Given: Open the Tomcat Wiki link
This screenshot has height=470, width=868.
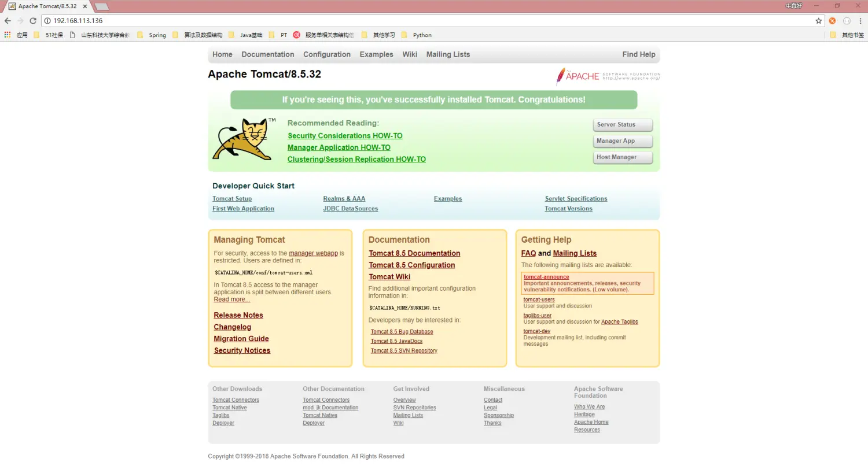Looking at the screenshot, I should 389,277.
